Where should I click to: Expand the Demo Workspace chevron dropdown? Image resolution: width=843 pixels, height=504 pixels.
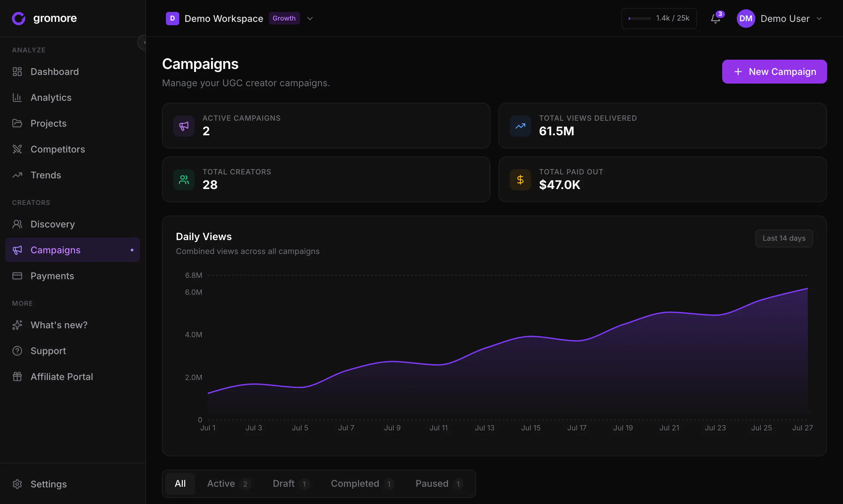[310, 18]
